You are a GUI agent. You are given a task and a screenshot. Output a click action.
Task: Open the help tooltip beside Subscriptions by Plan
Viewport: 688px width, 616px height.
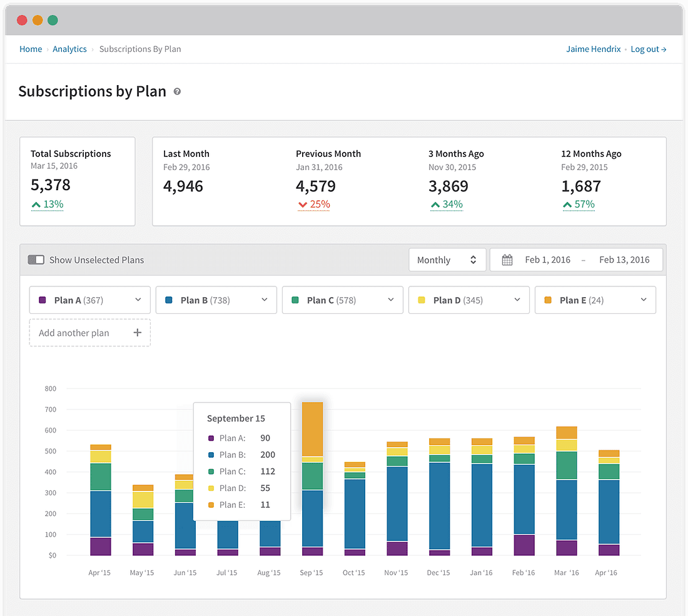(177, 91)
